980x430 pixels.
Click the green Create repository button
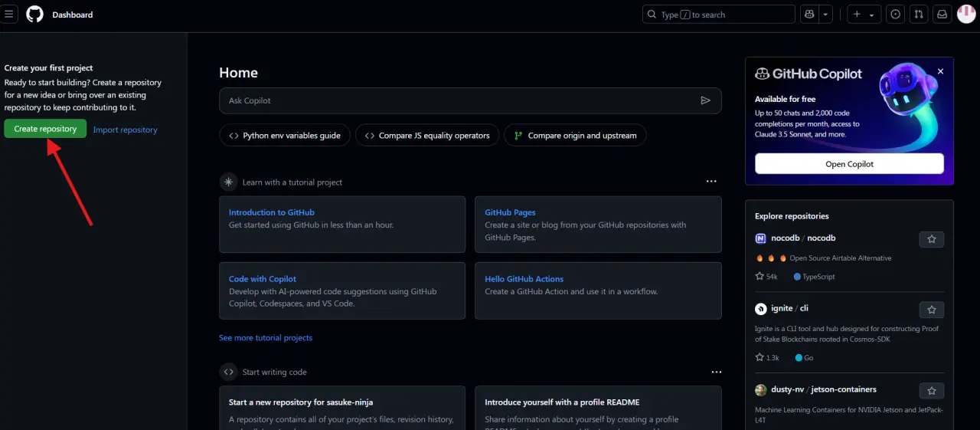(45, 129)
